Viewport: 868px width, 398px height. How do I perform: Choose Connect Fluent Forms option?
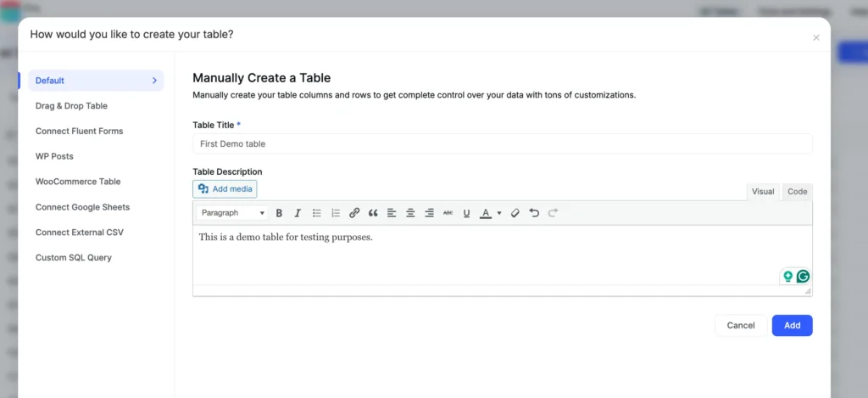pyautogui.click(x=79, y=132)
